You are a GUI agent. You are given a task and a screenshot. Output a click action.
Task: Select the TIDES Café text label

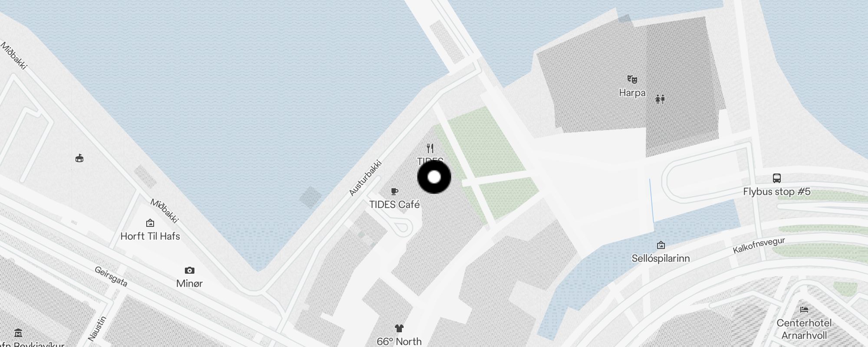395,204
